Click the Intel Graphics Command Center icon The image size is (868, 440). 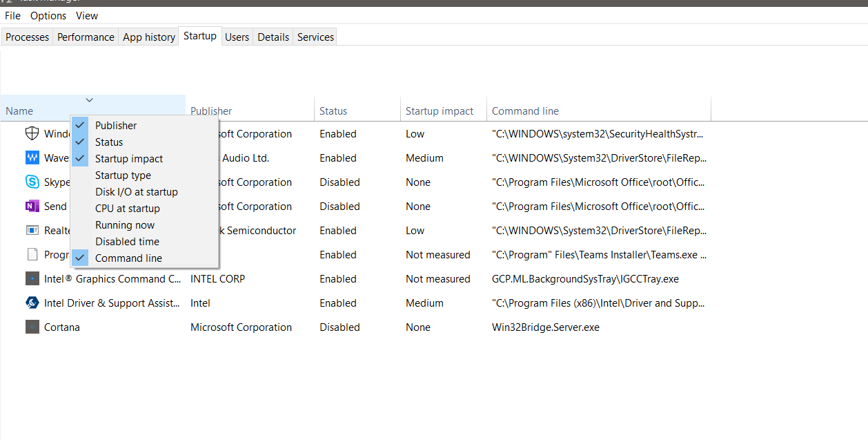tap(32, 278)
